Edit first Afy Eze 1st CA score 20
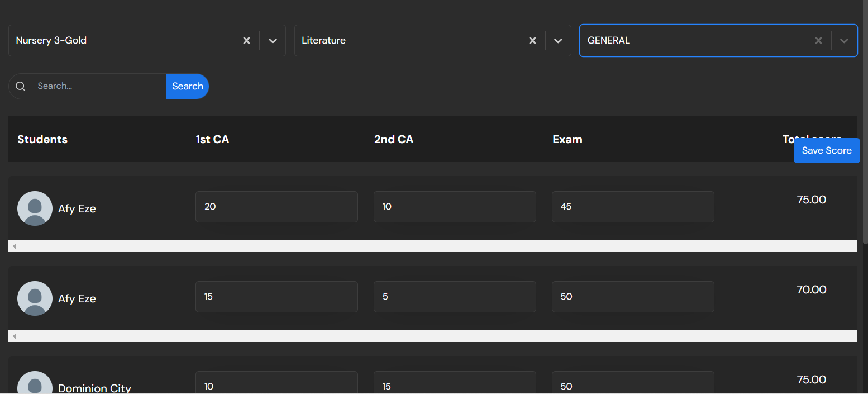 [276, 207]
